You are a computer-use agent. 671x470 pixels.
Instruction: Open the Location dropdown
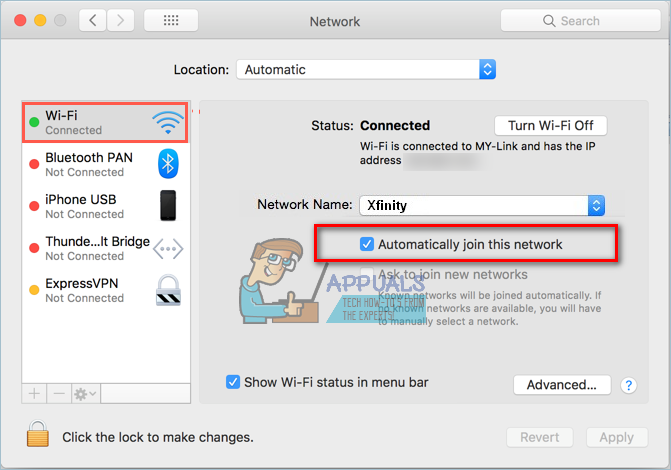366,69
